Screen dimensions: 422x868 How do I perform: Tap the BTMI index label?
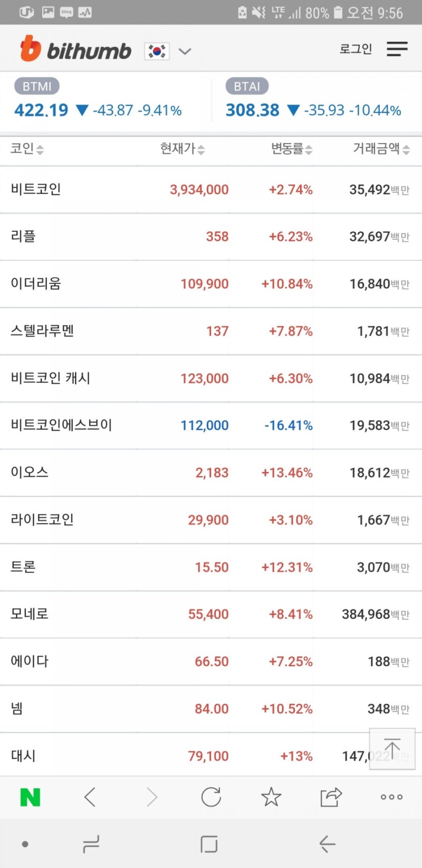[37, 86]
